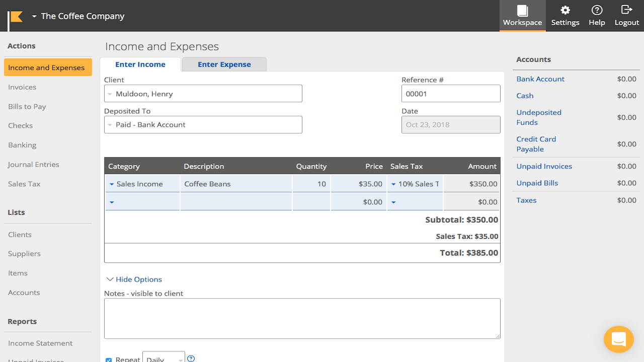Viewport: 644px width, 362px height.
Task: Switch to the Enter Expense tab
Action: coord(224,64)
